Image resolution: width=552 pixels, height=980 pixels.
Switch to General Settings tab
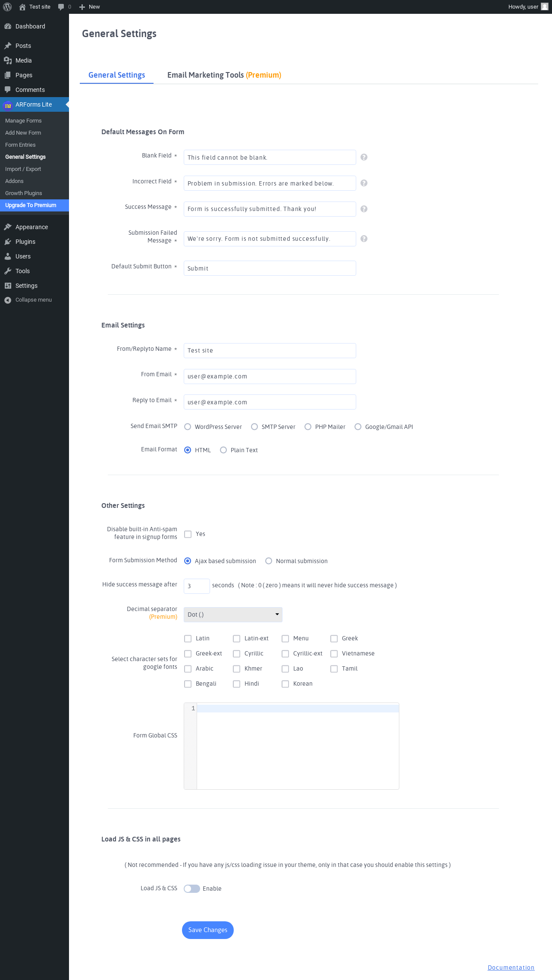click(116, 75)
